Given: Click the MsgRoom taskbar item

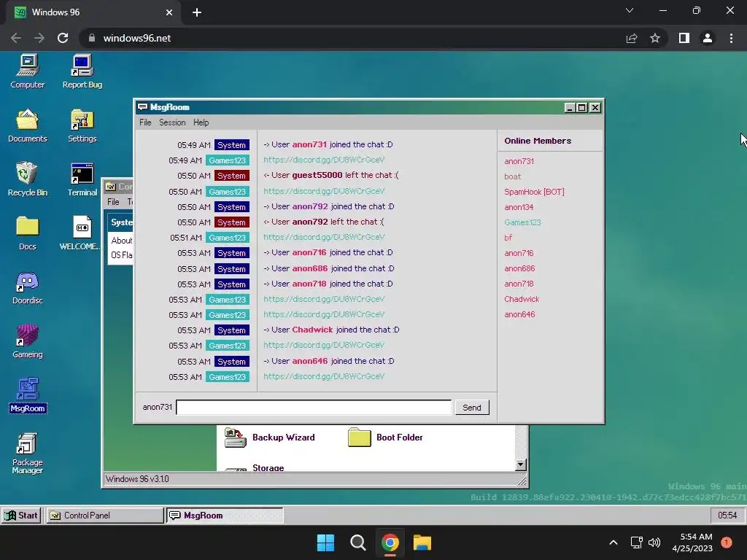Looking at the screenshot, I should coord(225,516).
